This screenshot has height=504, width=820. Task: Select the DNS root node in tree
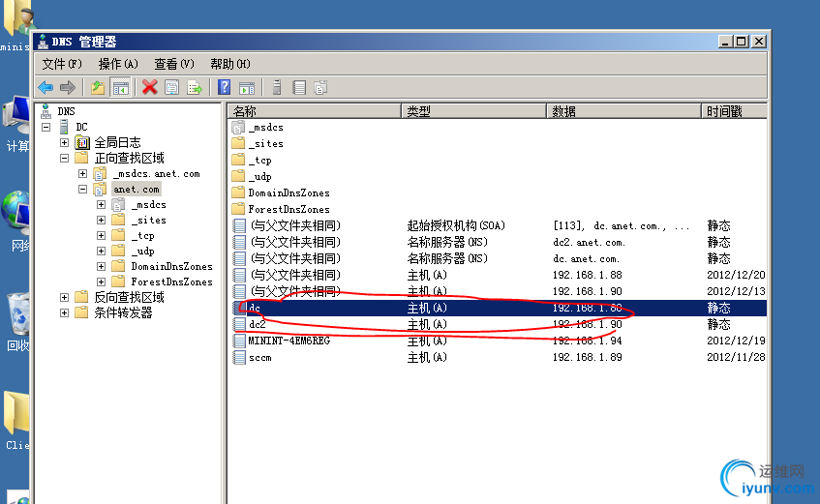67,111
